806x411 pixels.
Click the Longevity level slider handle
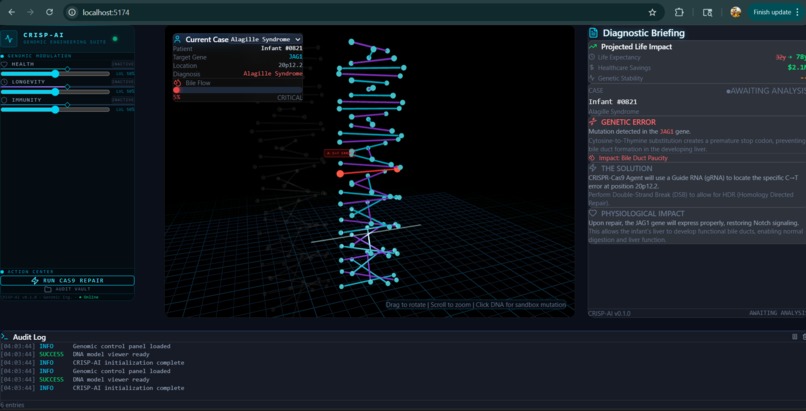pyautogui.click(x=55, y=91)
